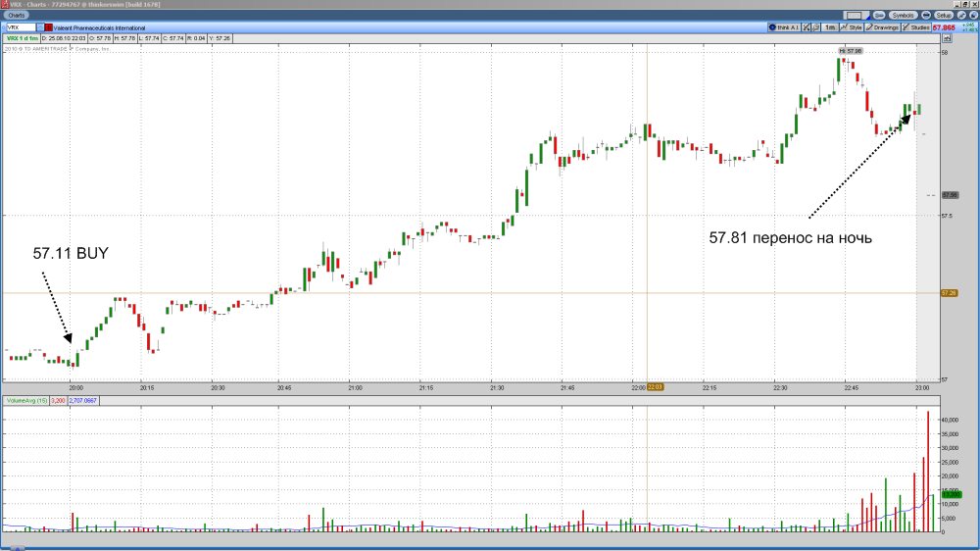Click the orange 57.26 price axis label

coord(949,293)
